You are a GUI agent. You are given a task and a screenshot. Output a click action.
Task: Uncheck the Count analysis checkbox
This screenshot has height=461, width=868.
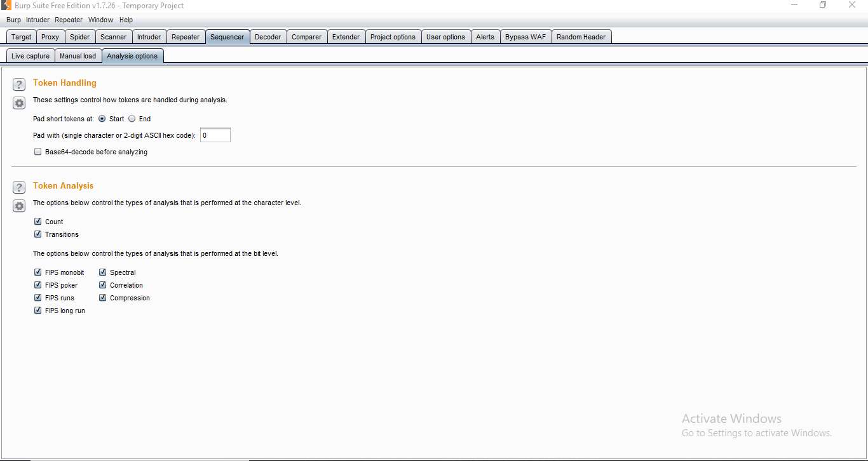(x=38, y=222)
